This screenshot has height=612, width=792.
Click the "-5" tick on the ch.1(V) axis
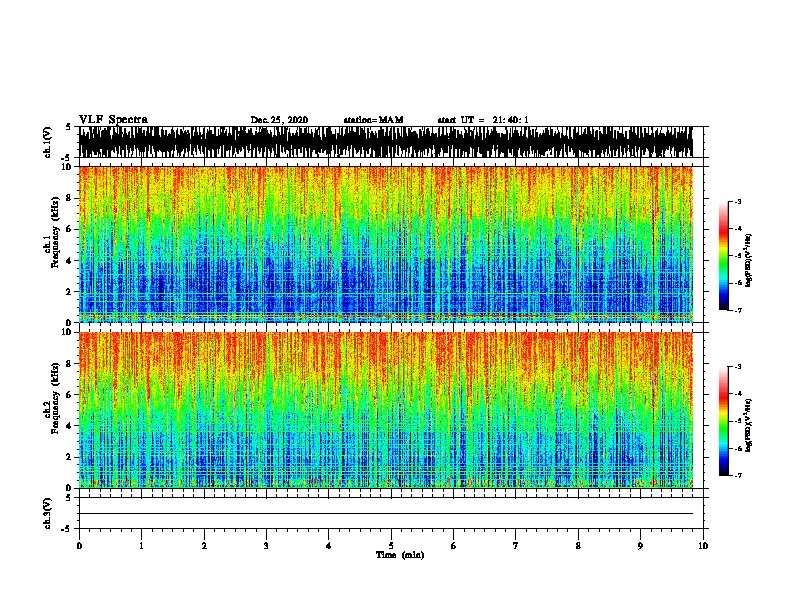(66, 158)
